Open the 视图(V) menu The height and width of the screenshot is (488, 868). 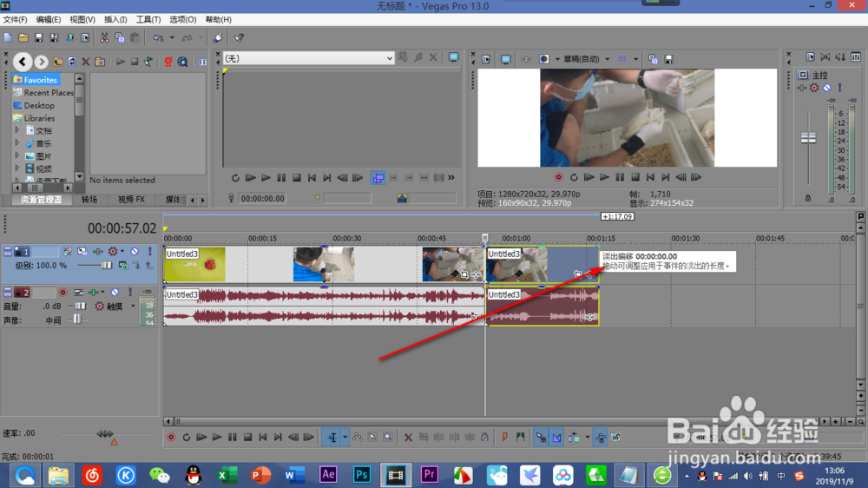point(82,19)
